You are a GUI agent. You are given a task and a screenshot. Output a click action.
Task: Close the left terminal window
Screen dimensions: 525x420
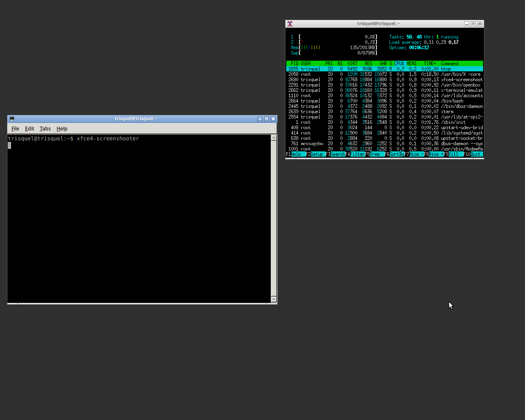[x=273, y=119]
